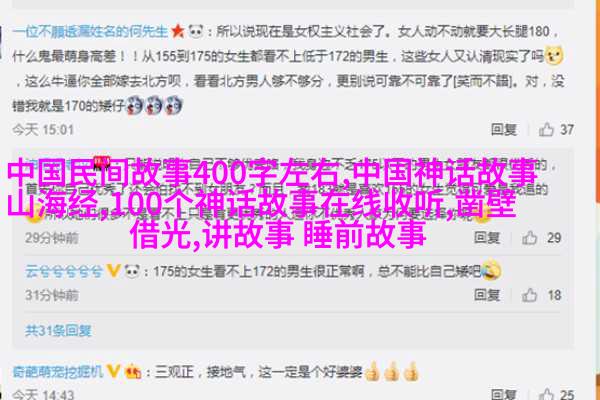
Task: Click the yellow V badge beside 奇葩萌宠挖掘机
Action: 113,371
